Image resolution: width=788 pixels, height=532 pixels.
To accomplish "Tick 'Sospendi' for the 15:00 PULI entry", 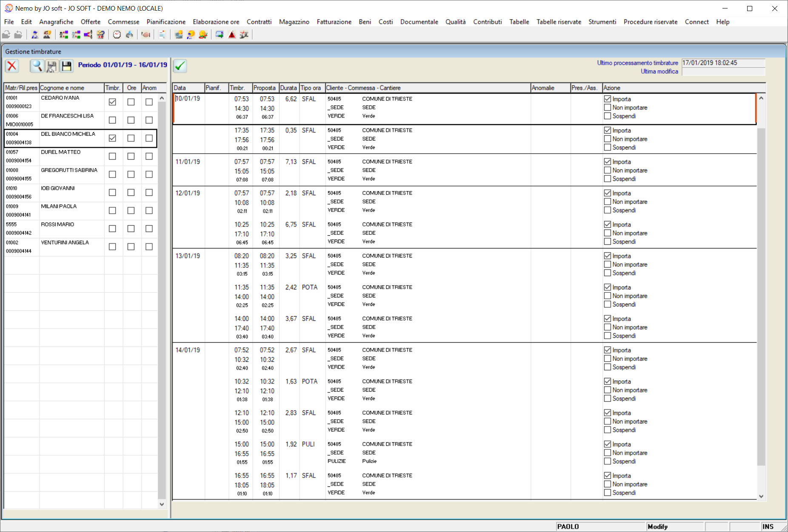I will 608,461.
